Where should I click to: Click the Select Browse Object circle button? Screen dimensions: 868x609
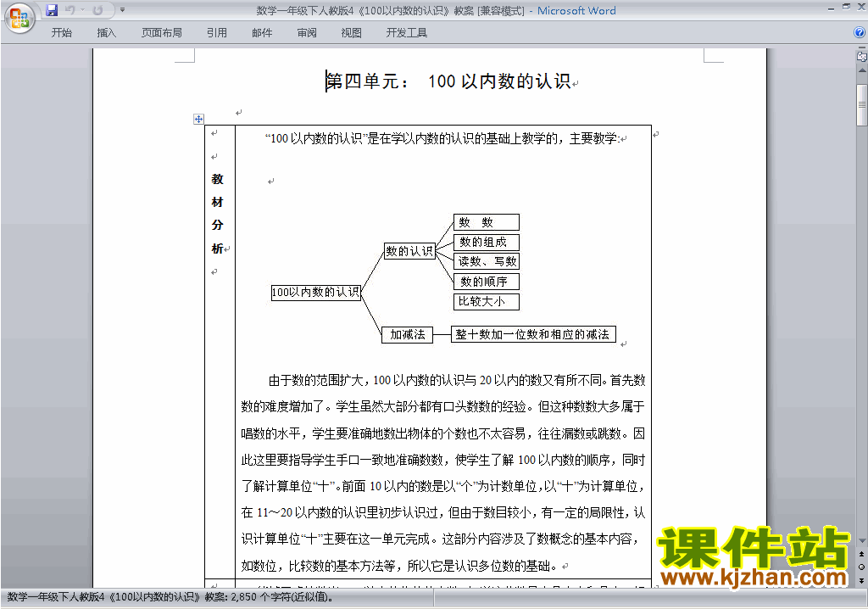tap(862, 567)
